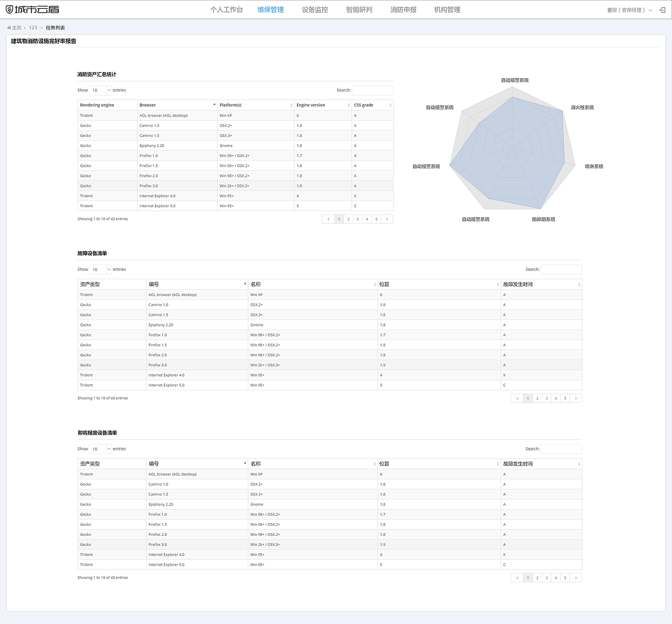This screenshot has width=672, height=624.
Task: Click the 任务列表 breadcrumb item
Action: tap(55, 28)
